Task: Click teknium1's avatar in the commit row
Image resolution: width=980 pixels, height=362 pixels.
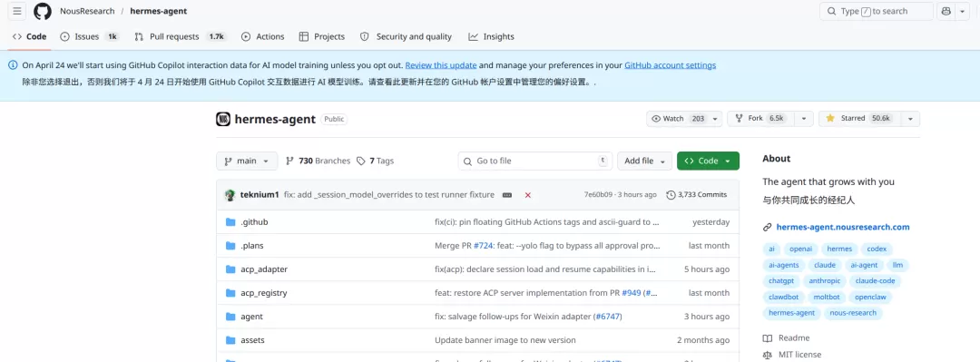Action: pyautogui.click(x=230, y=195)
